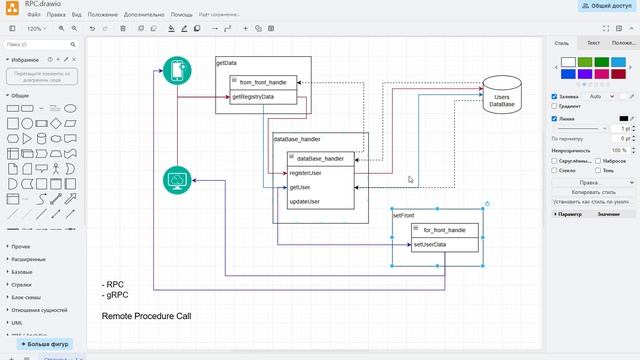Expand the Расширенные shapes section
Viewport: 640px width, 360px height.
coord(26,260)
